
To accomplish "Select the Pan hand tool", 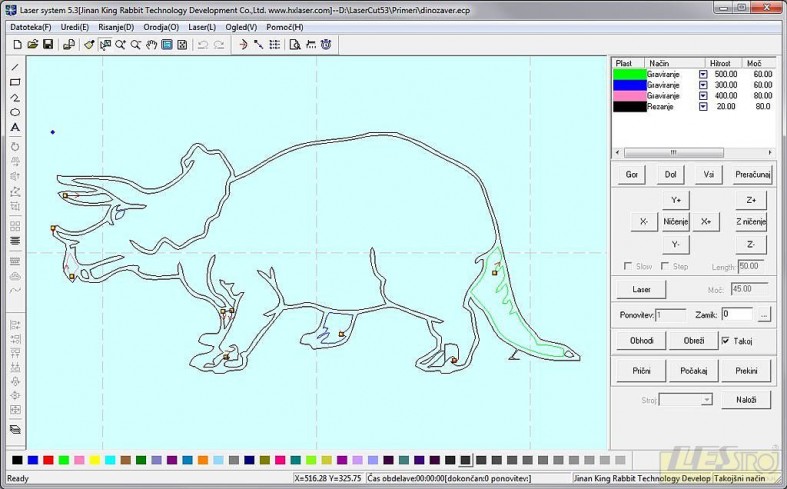I will tap(151, 45).
